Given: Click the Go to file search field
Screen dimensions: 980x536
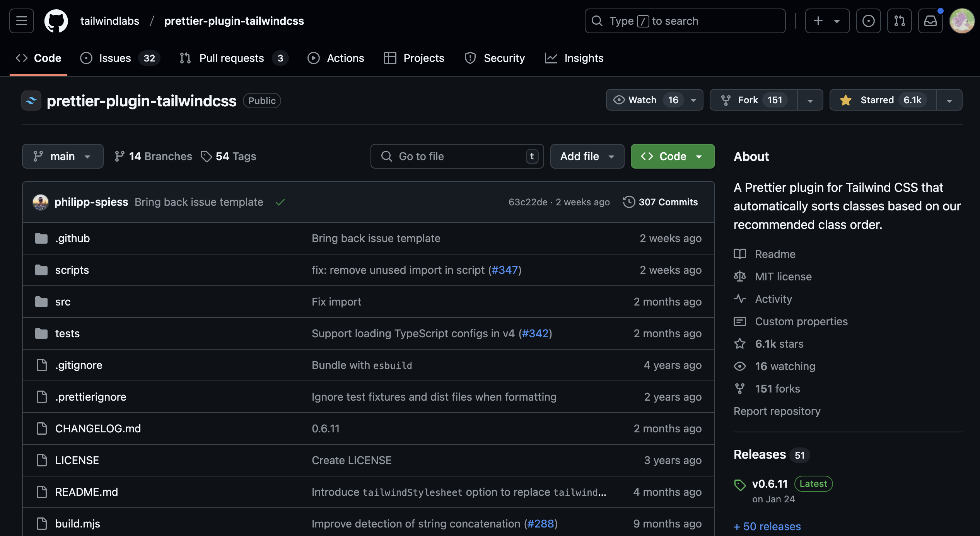Looking at the screenshot, I should [457, 156].
